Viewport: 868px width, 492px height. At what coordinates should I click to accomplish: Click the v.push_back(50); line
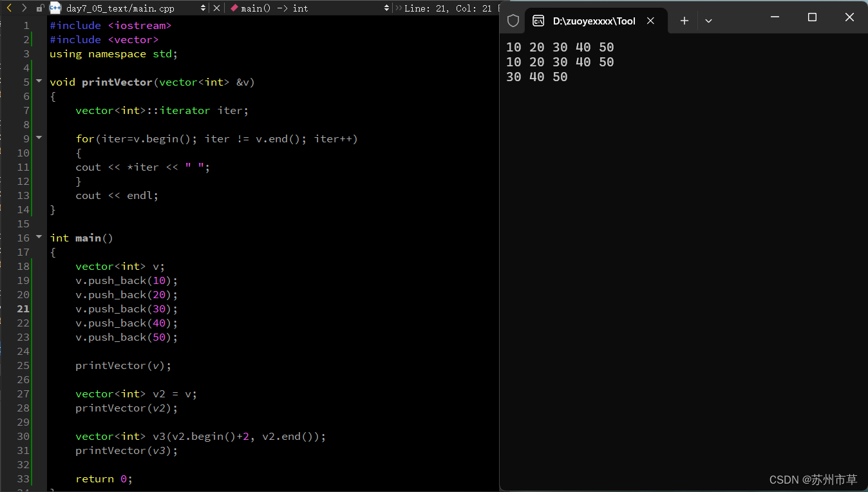click(126, 337)
